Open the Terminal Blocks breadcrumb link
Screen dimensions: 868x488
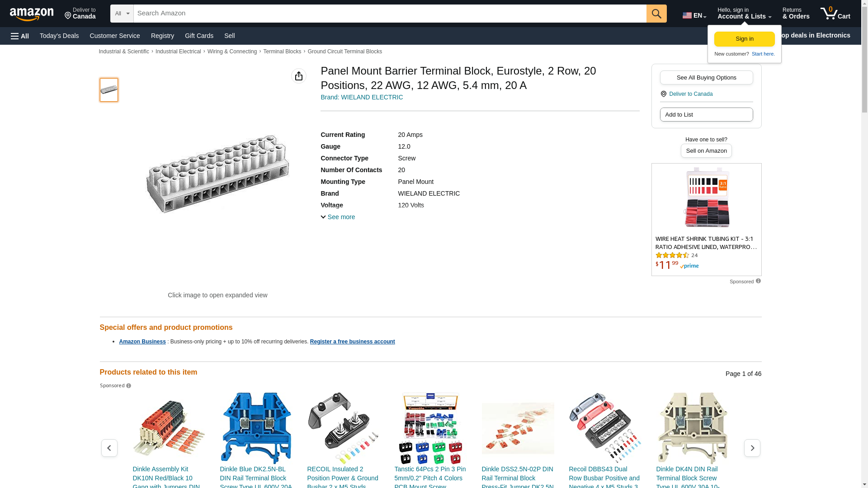point(282,52)
